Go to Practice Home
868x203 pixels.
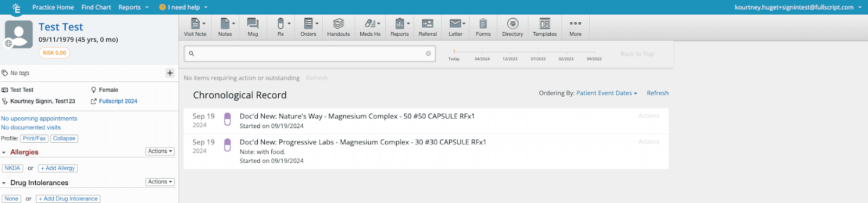[x=53, y=7]
